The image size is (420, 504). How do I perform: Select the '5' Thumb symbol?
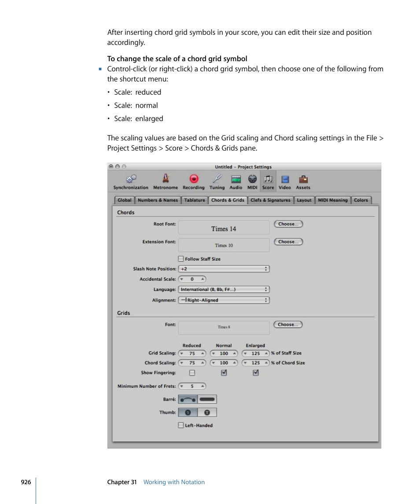point(188,412)
